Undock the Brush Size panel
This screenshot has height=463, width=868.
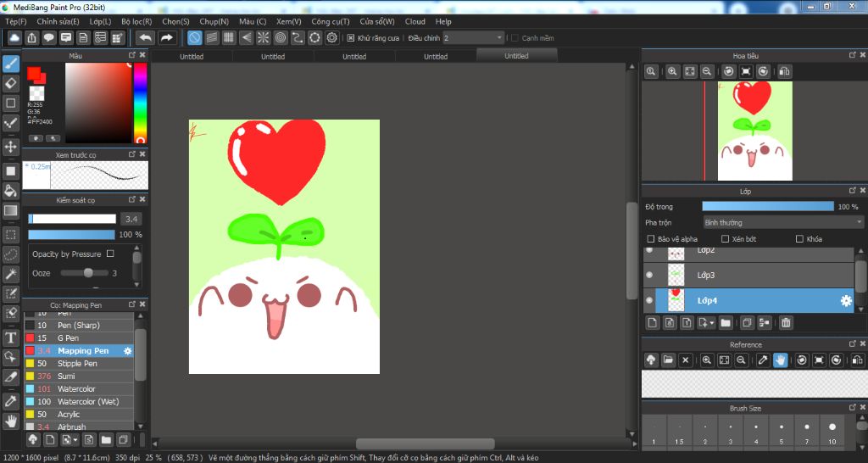tap(853, 407)
